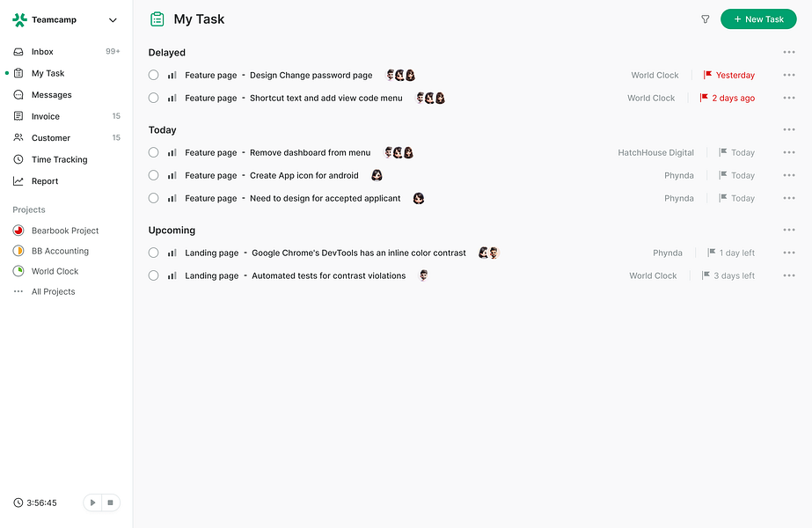
Task: Complete Automated tests for contrast violations task
Action: pyautogui.click(x=153, y=275)
